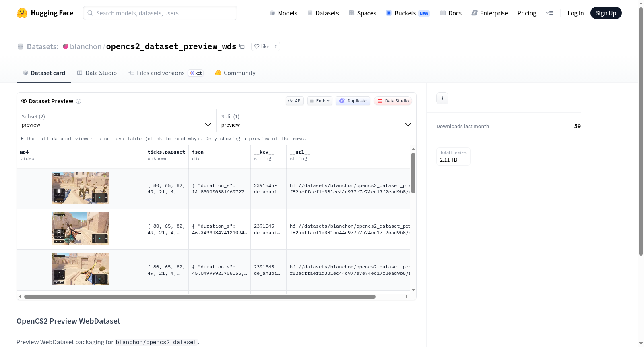Screen dimensions: 644x347
Task: Click the blanchon user avatar
Action: [66, 46]
